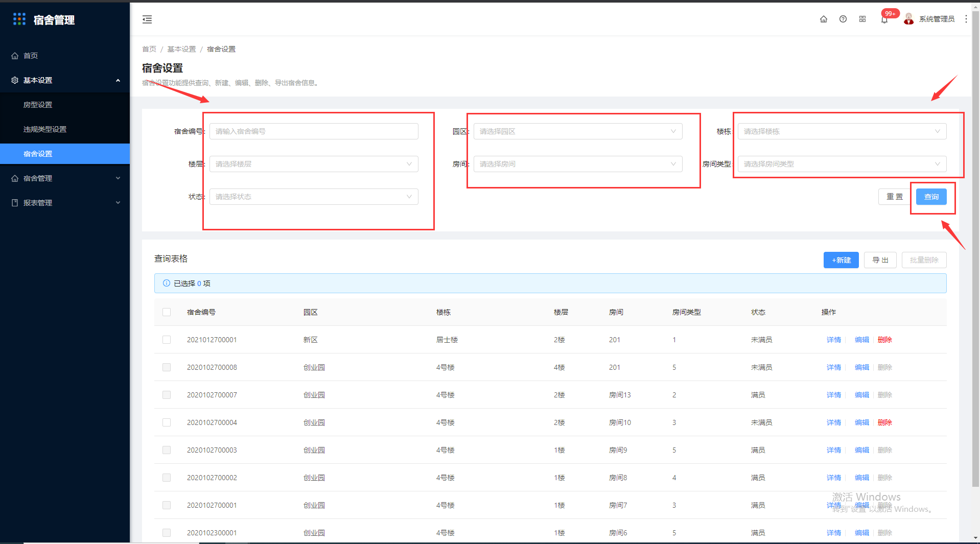Collapse the sidebar with menu fold icon

147,19
